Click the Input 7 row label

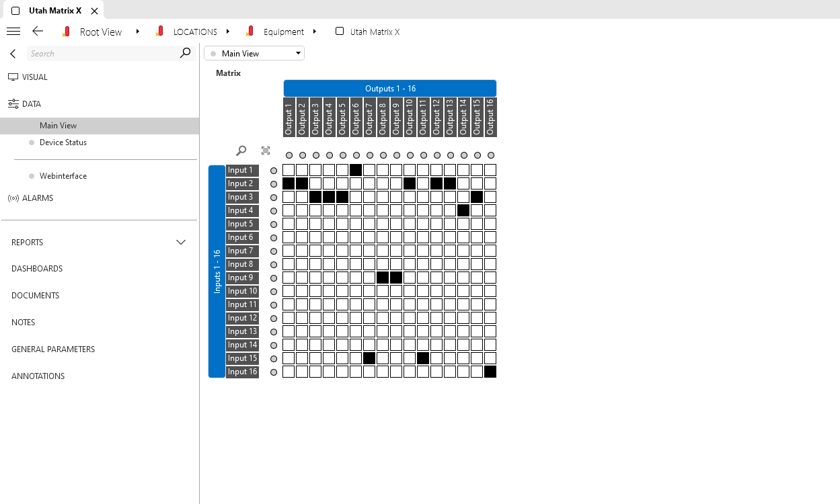(x=242, y=251)
